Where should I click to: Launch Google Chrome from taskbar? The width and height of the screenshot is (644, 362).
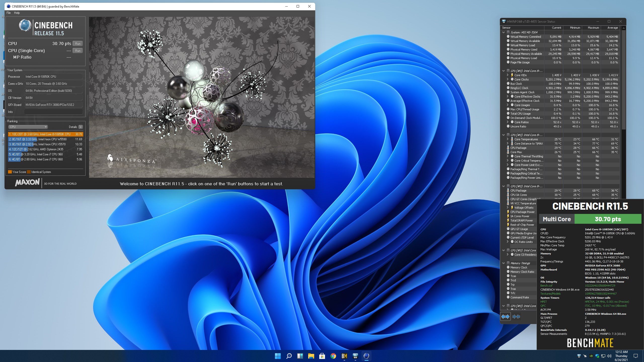[x=333, y=356]
